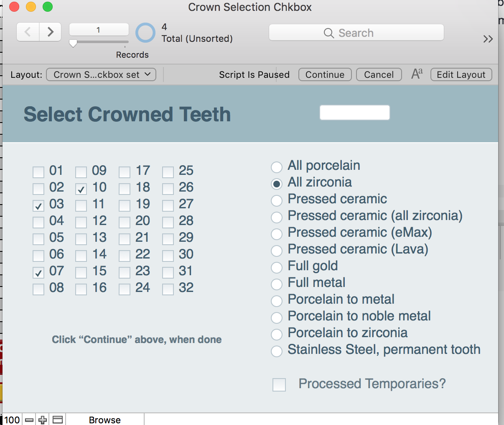Image resolution: width=504 pixels, height=425 pixels.
Task: Enable Processed Temporaries checkbox
Action: (279, 384)
